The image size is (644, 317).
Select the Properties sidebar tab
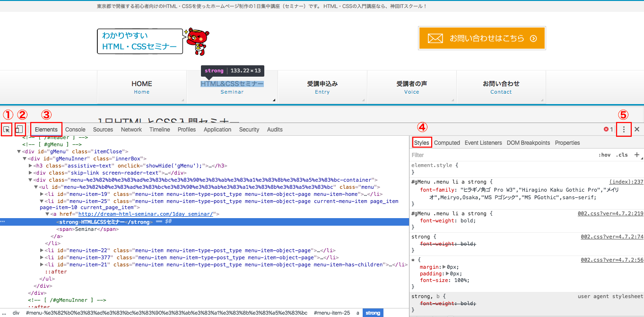pos(567,142)
